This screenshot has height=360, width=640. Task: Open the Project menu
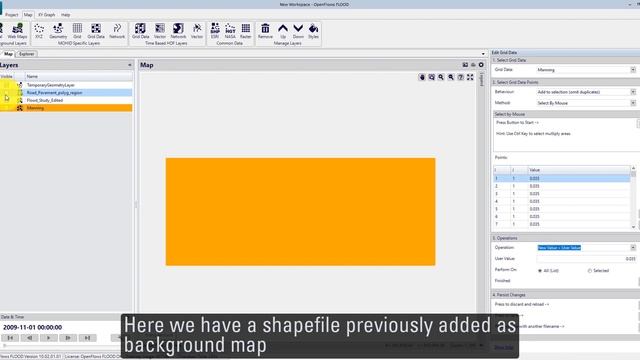pos(12,15)
